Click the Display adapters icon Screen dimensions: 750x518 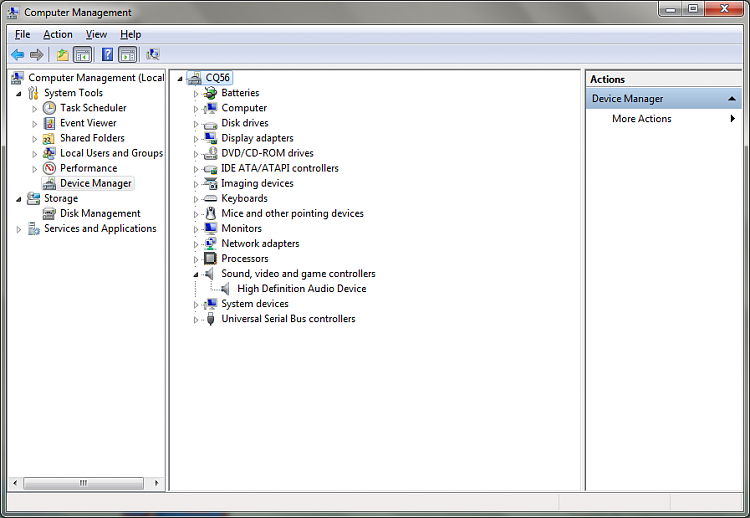tap(210, 139)
